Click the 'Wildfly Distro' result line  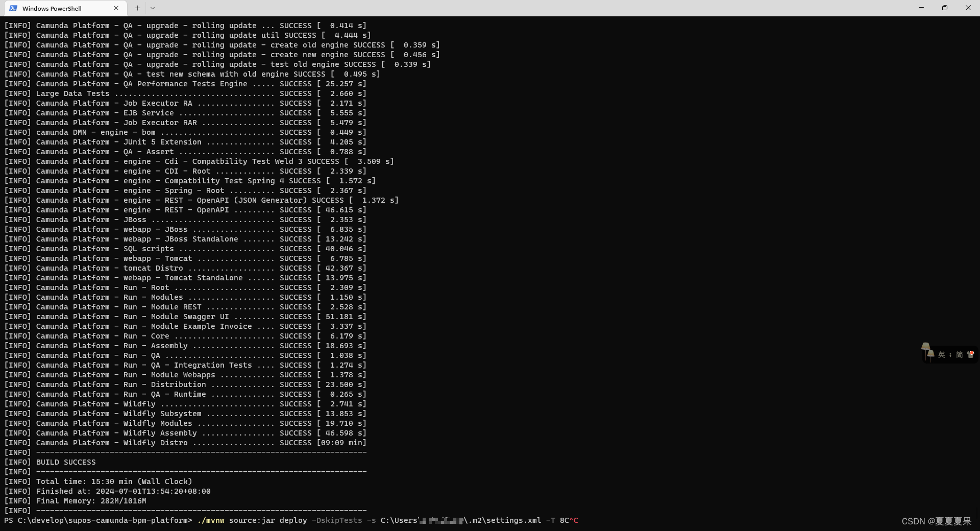[x=185, y=443]
